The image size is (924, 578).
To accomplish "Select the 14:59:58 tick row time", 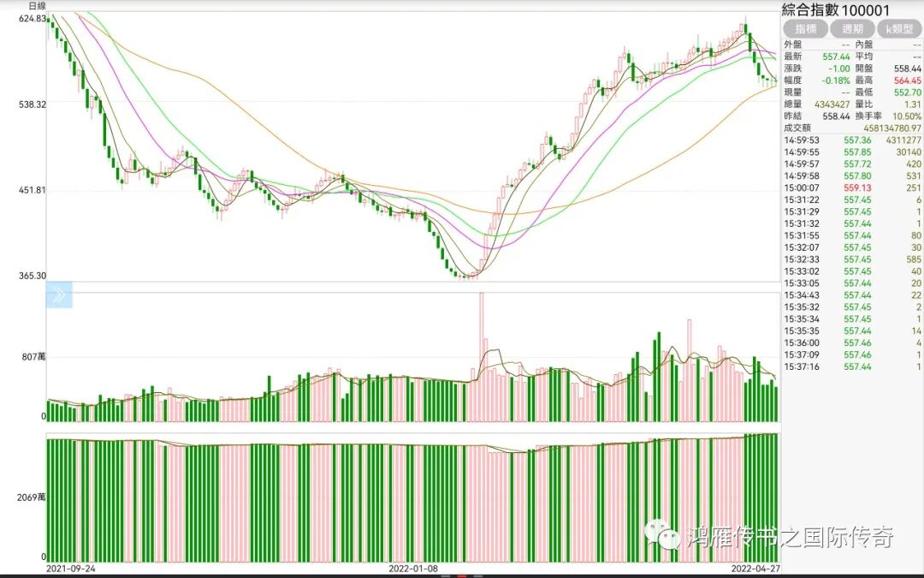I will 802,176.
